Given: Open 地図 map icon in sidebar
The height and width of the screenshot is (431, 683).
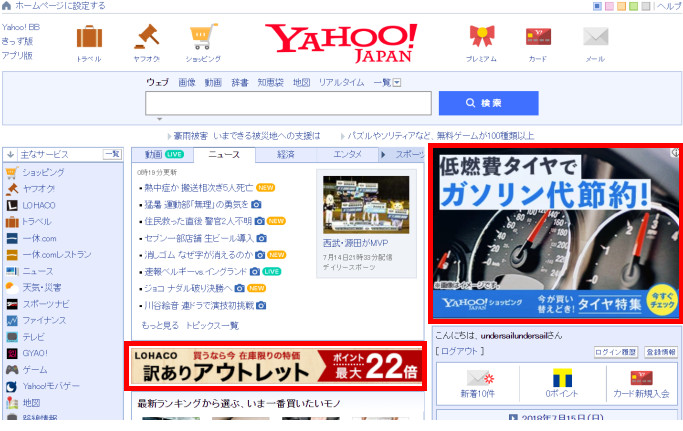Looking at the screenshot, I should pyautogui.click(x=12, y=403).
